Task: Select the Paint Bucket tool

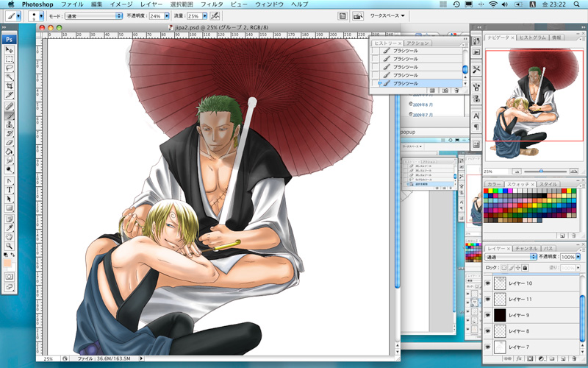Action: (x=10, y=152)
